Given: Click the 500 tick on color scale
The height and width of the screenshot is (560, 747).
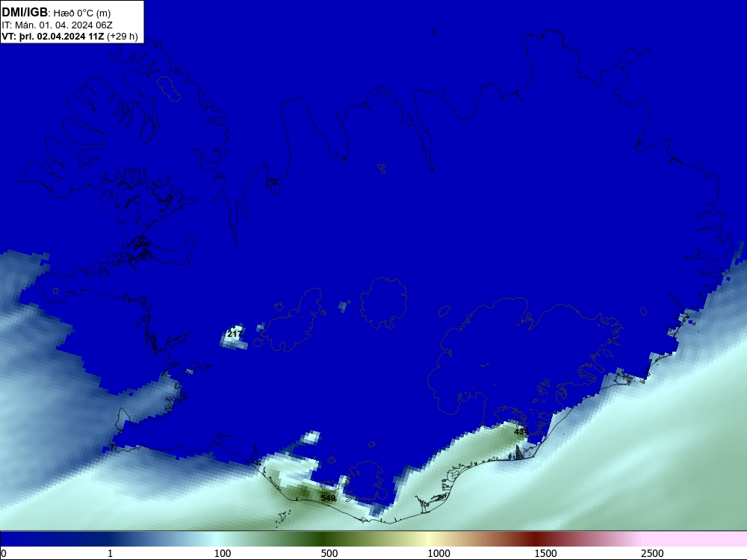Looking at the screenshot, I should (x=329, y=553).
